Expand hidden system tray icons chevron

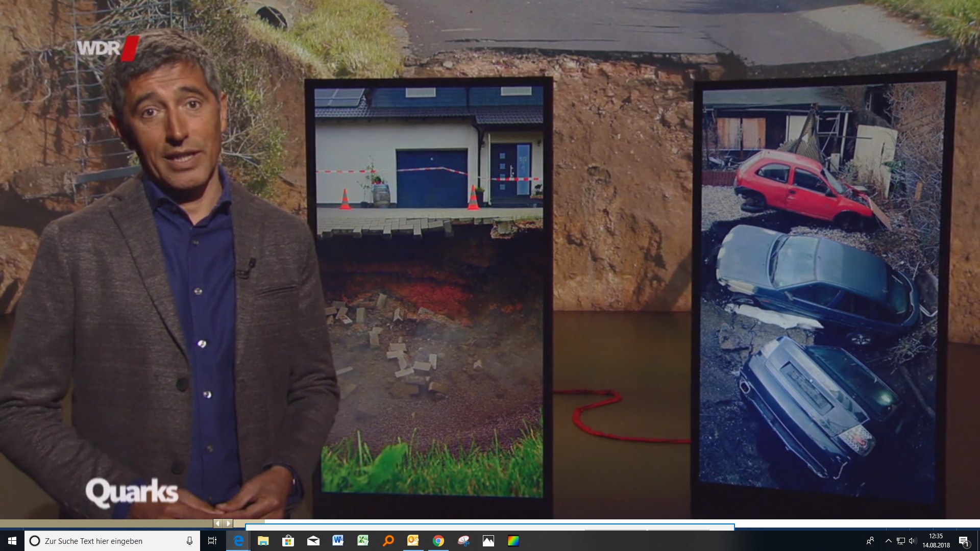click(889, 541)
